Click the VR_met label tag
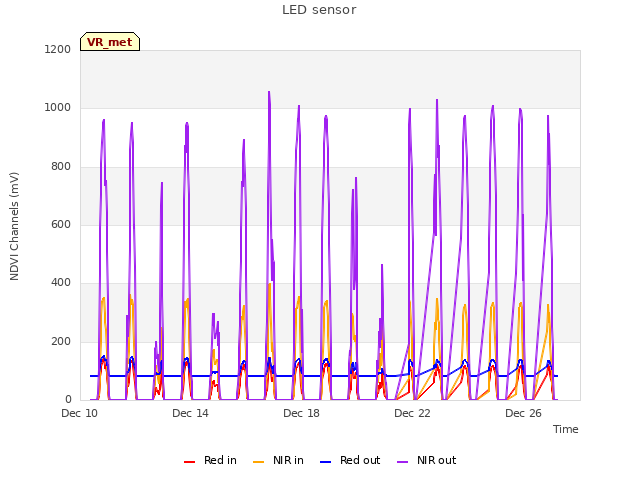Image resolution: width=640 pixels, height=480 pixels. point(110,42)
